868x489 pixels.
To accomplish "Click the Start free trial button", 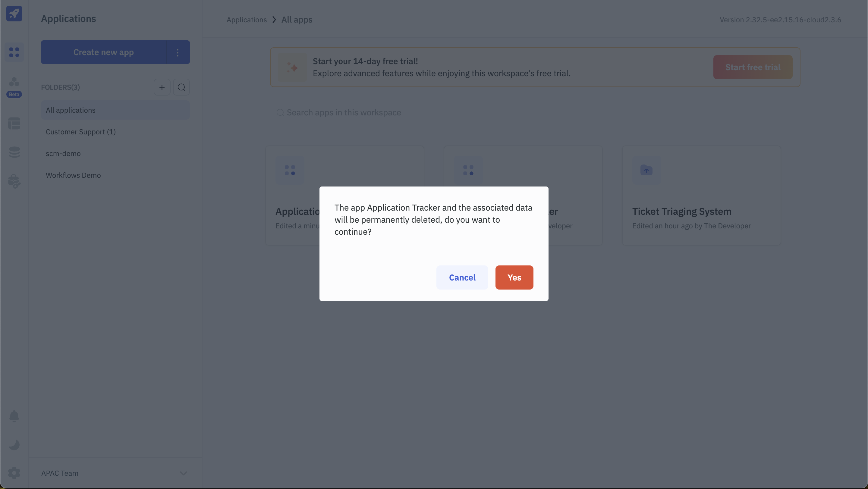I will click(753, 67).
